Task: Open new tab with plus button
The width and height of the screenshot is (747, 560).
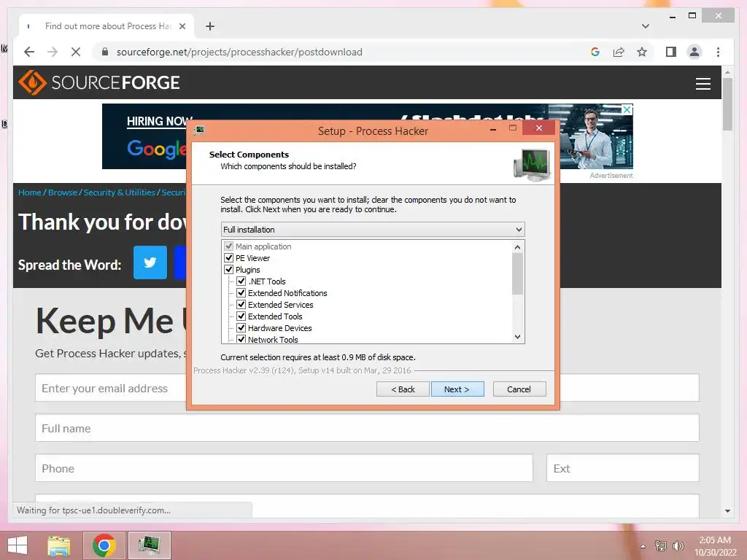Action: [209, 26]
